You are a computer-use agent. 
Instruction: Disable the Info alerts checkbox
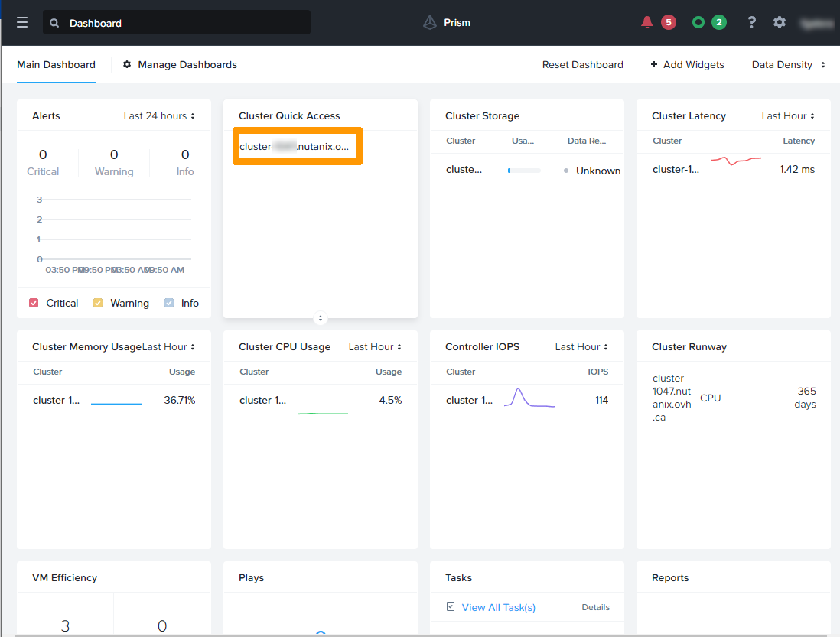click(169, 303)
